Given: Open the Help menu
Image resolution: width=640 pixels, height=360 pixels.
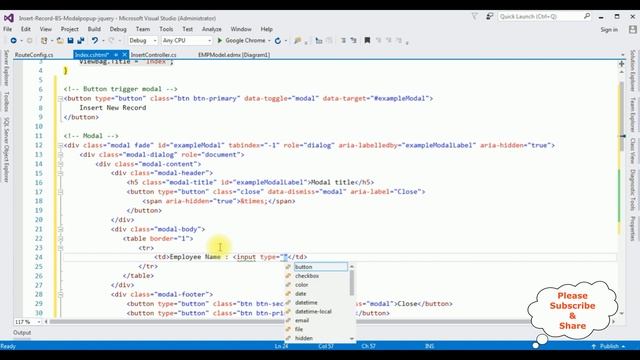Looking at the screenshot, I should pyautogui.click(x=267, y=29).
